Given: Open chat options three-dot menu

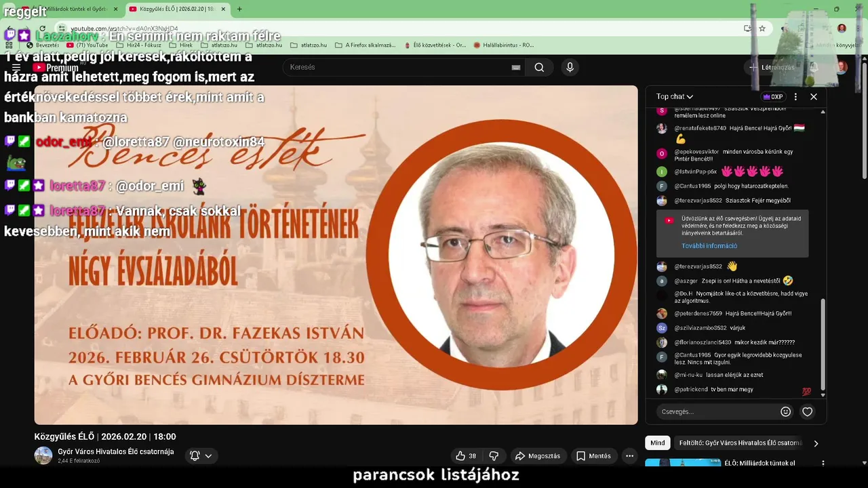Looking at the screenshot, I should point(795,97).
